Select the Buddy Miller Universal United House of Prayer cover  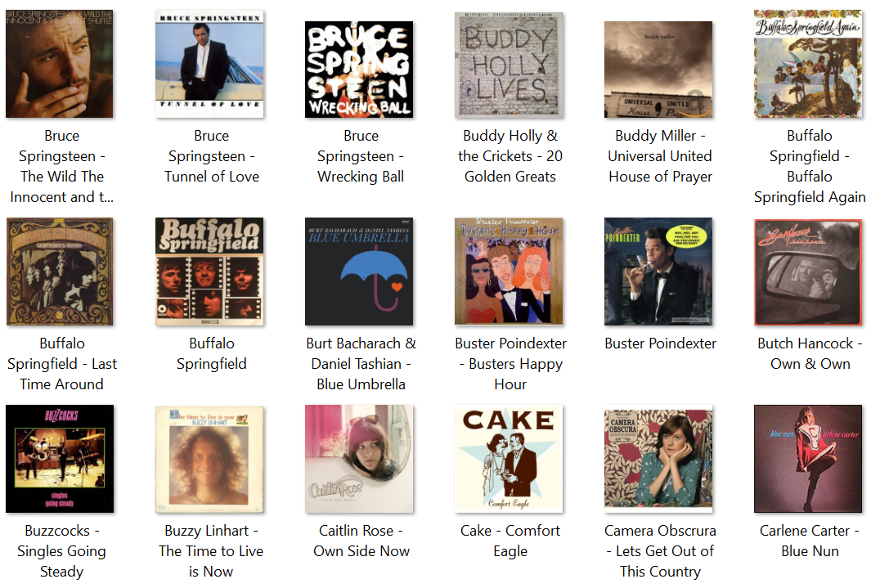tap(658, 70)
